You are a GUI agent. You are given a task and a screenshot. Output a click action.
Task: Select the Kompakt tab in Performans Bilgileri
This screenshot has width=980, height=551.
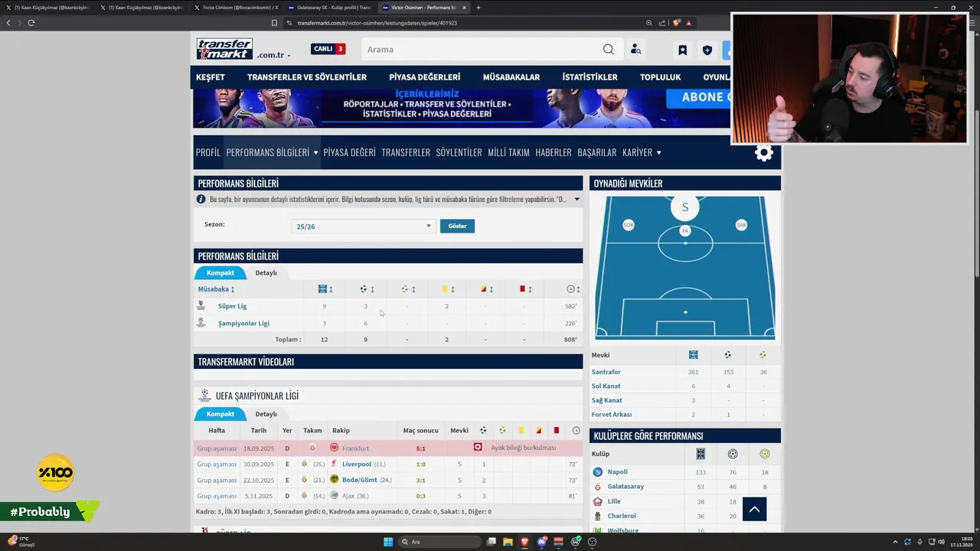220,272
